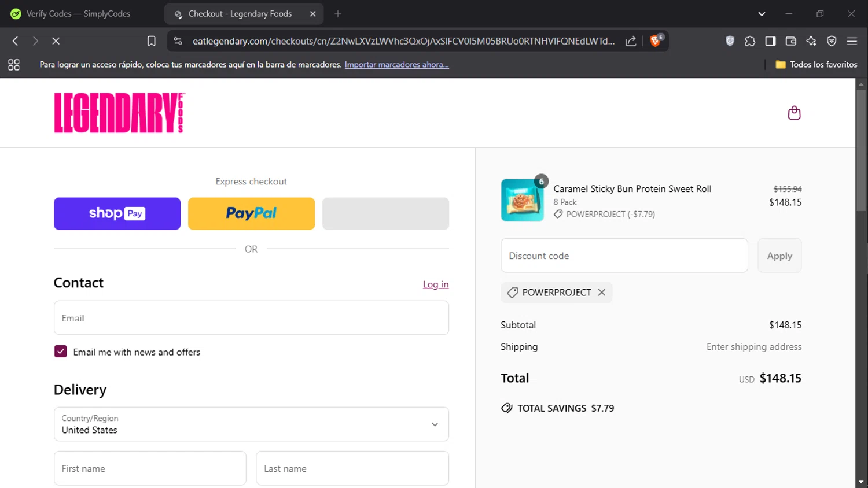The image size is (868, 488).
Task: Remove the POWERPROJECT discount code
Action: 602,293
